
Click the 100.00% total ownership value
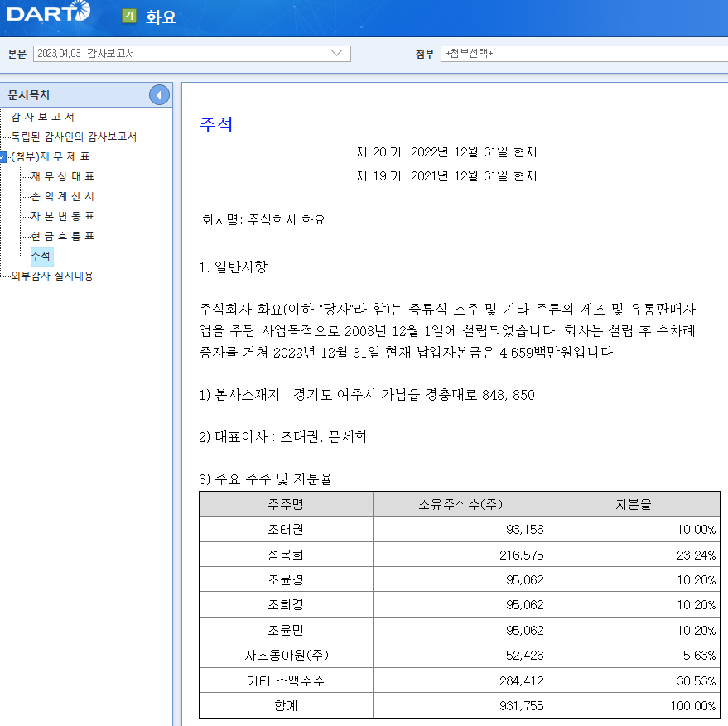tap(692, 706)
